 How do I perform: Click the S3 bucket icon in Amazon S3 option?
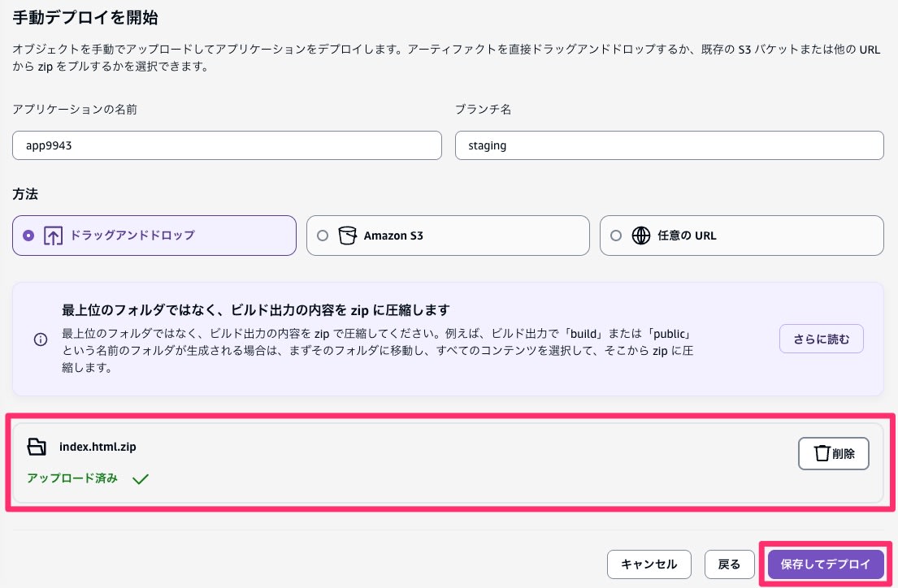[x=348, y=236]
